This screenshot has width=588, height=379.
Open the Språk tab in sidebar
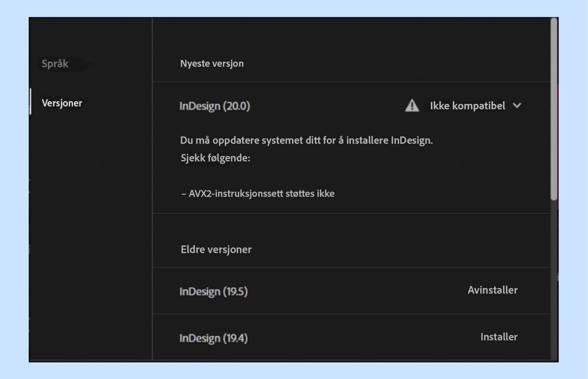(x=55, y=64)
